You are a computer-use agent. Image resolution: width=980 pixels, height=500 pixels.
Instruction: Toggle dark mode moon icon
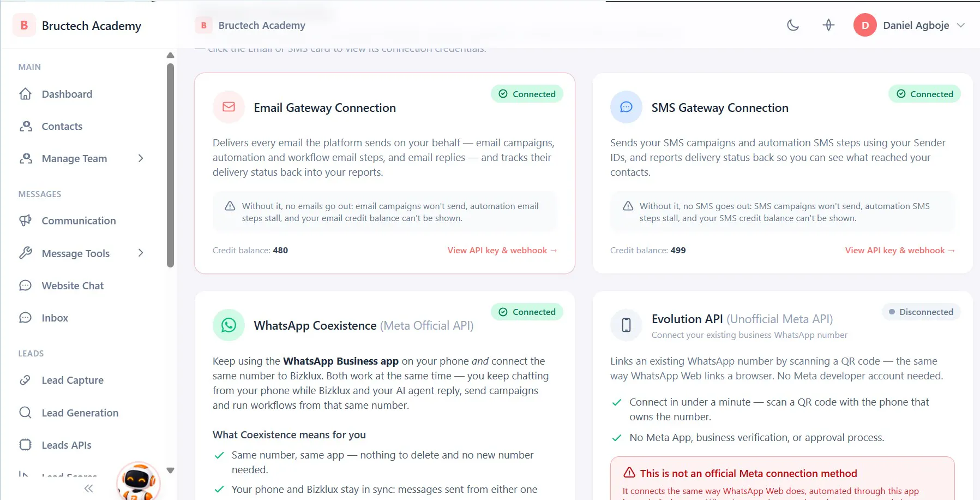point(793,25)
